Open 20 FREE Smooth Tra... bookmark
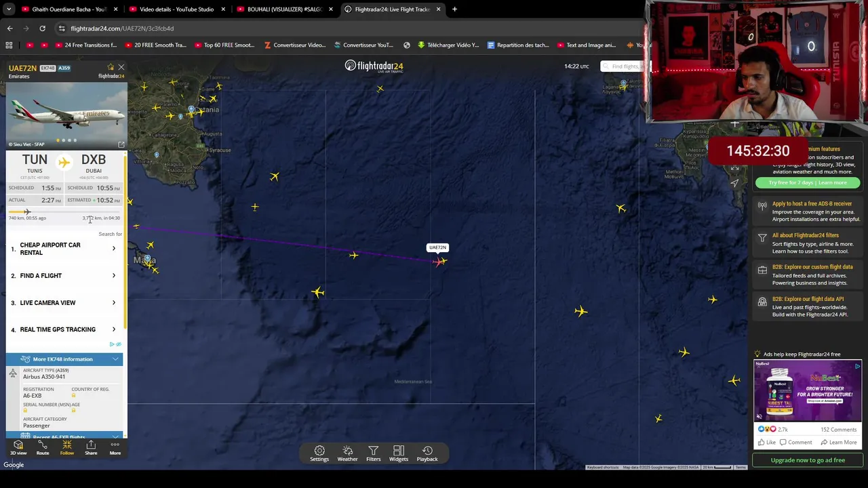Image resolution: width=868 pixels, height=488 pixels. [x=155, y=45]
